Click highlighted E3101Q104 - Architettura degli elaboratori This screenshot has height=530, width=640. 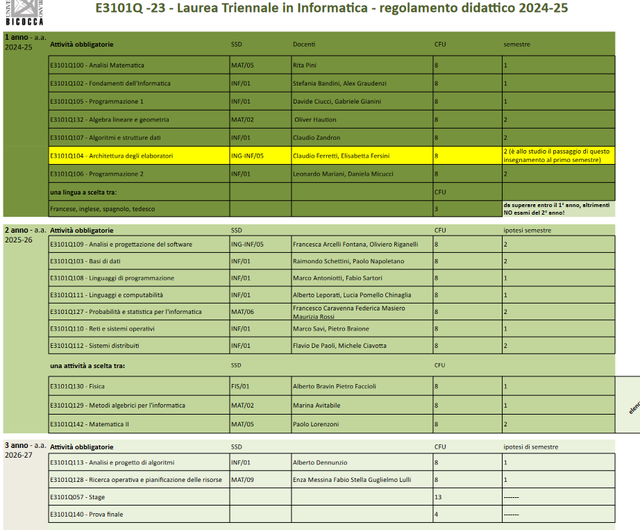click(x=139, y=156)
